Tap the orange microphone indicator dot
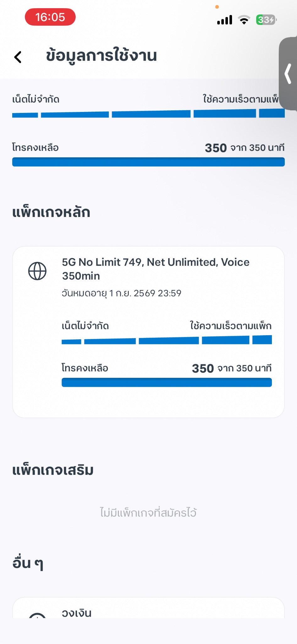The image size is (297, 644). pos(217,7)
